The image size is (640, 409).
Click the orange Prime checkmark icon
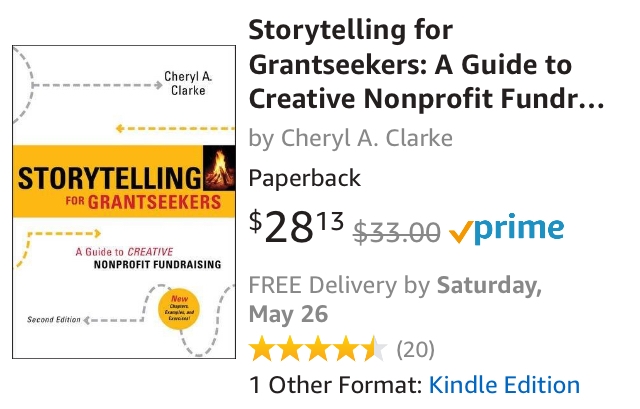pyautogui.click(x=460, y=232)
